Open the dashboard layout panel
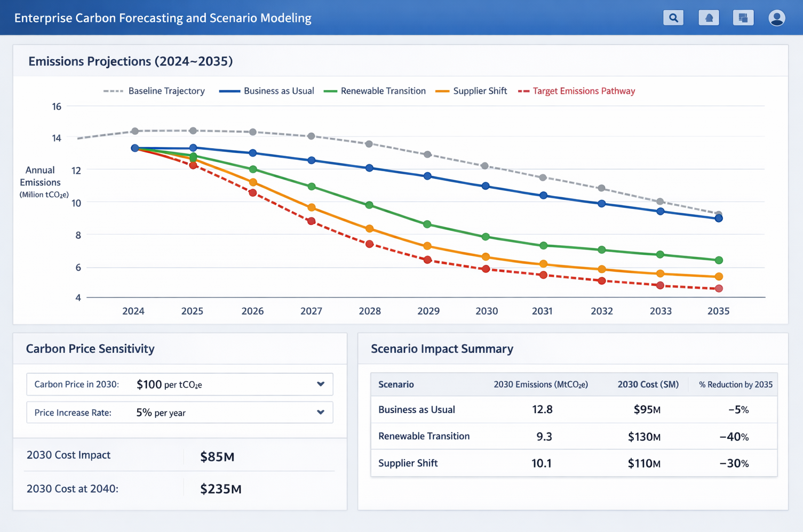This screenshot has height=532, width=803. pyautogui.click(x=742, y=17)
